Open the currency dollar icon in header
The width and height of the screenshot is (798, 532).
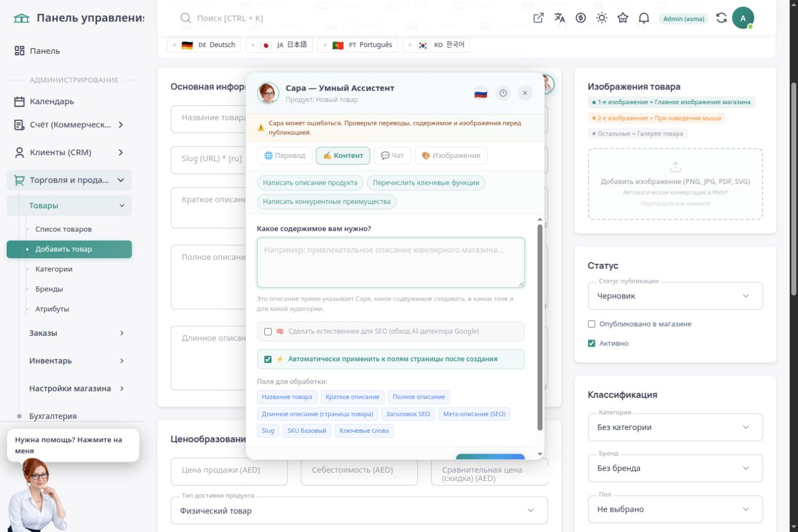(581, 18)
